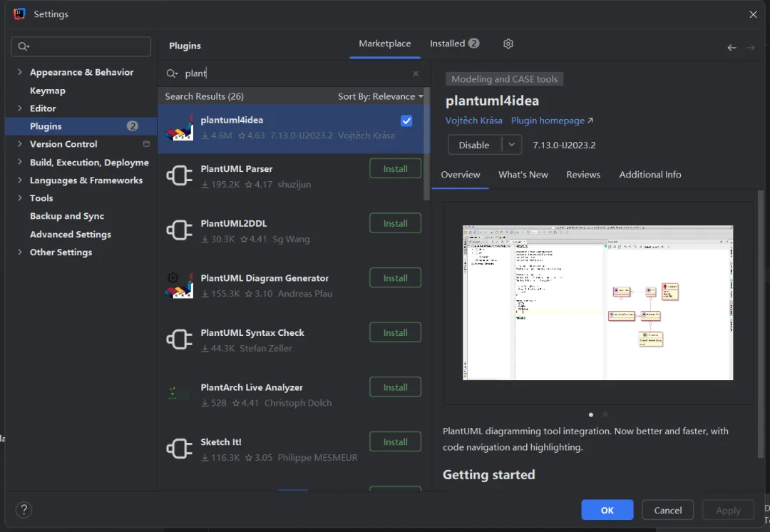The height and width of the screenshot is (532, 770).
Task: Open the Sort By Relevance dropdown
Action: coord(380,97)
